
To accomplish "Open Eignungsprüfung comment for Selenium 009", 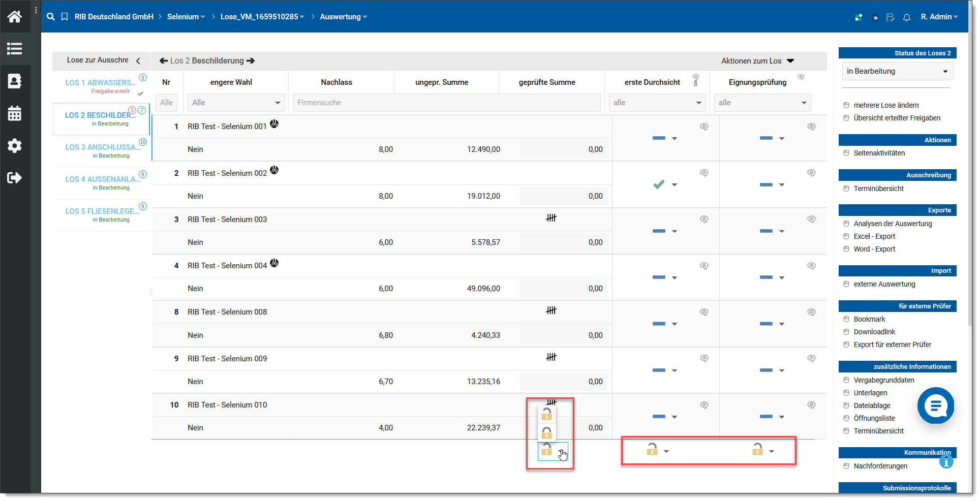I will coord(811,358).
